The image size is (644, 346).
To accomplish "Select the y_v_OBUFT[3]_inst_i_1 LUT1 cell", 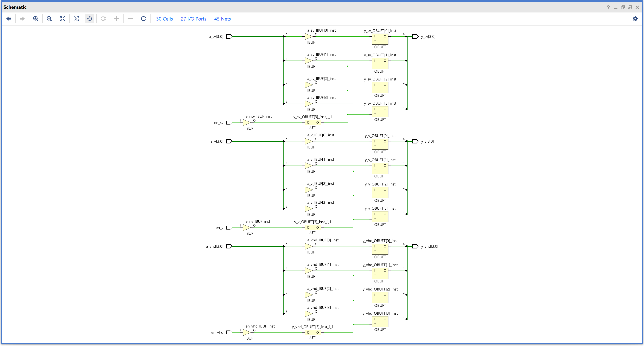I will (313, 228).
